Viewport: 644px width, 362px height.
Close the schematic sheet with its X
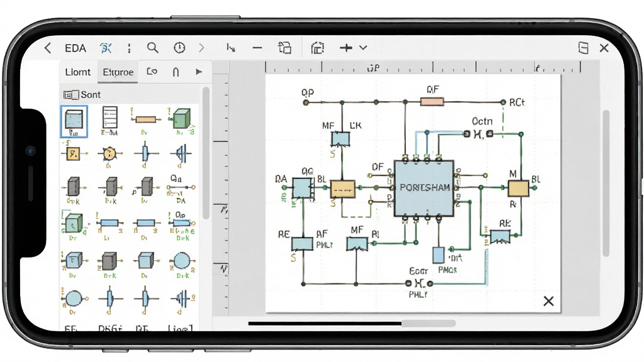548,301
